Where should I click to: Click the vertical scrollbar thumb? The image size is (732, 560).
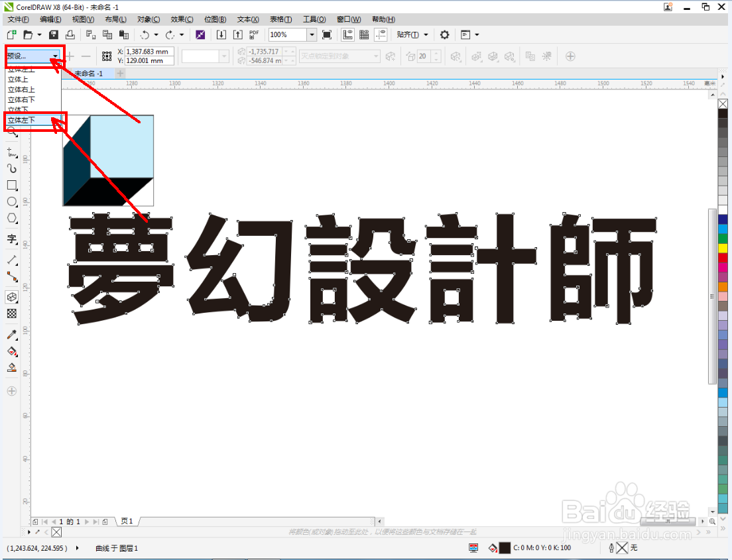(x=712, y=296)
